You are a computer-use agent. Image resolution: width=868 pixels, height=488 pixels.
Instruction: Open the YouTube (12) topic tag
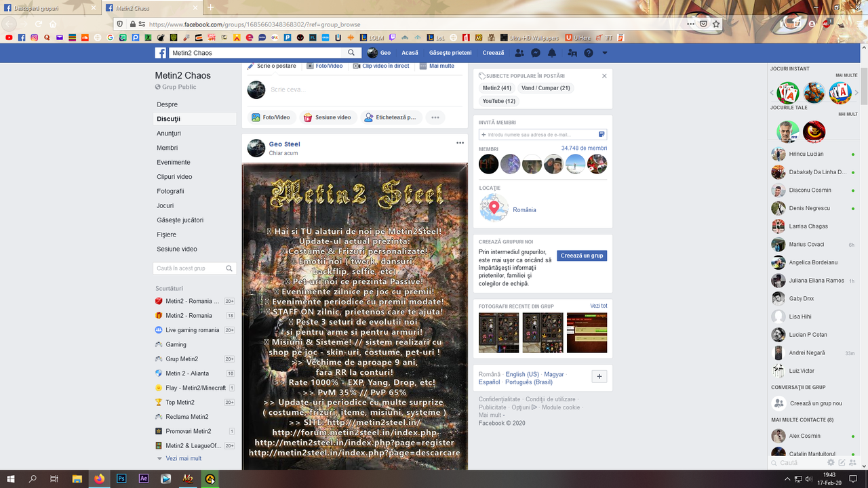pyautogui.click(x=499, y=101)
